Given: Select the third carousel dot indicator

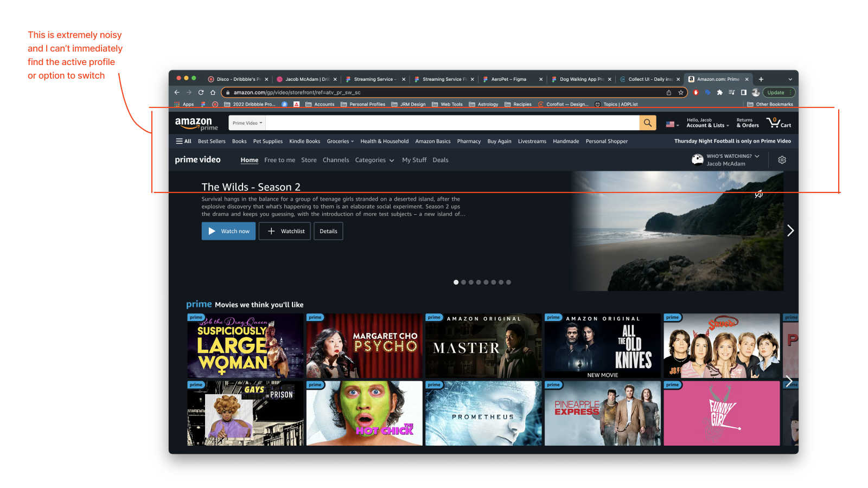Looking at the screenshot, I should (x=470, y=282).
